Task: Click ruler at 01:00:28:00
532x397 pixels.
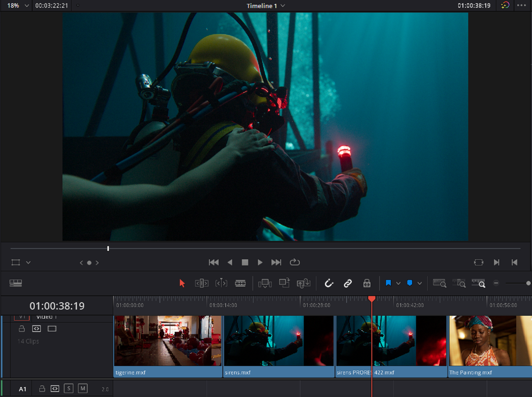Action: (317, 305)
